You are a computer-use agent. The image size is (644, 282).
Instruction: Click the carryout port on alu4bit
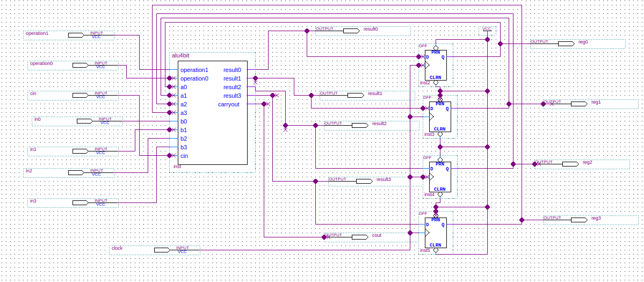(x=229, y=104)
